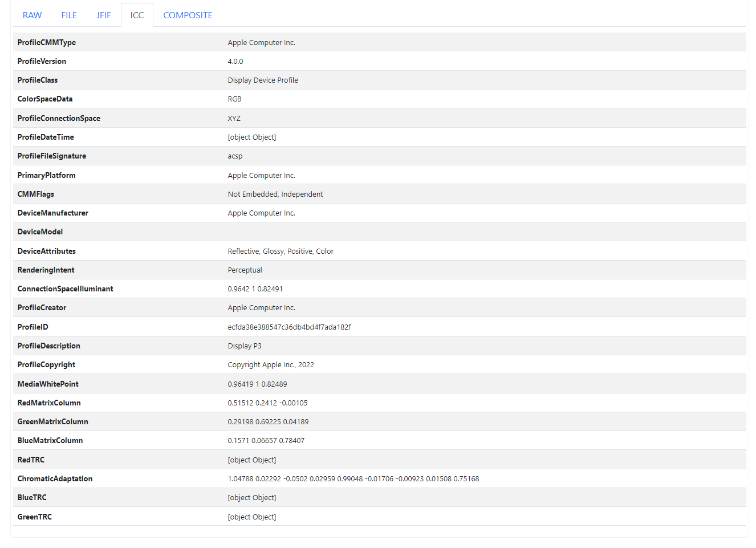756x548 pixels.
Task: Click the DeviceManufacturer Apple Computer Inc. value
Action: pyautogui.click(x=262, y=213)
